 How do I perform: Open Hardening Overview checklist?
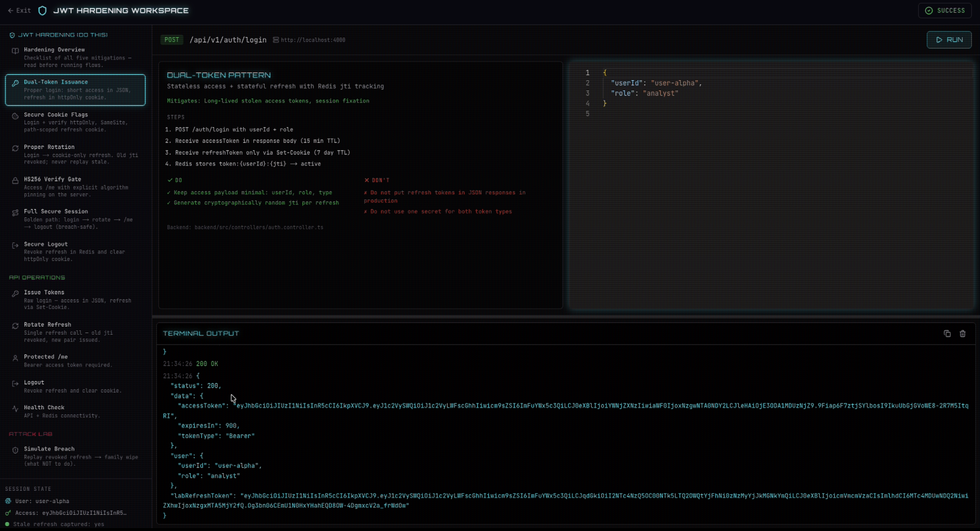pos(75,57)
